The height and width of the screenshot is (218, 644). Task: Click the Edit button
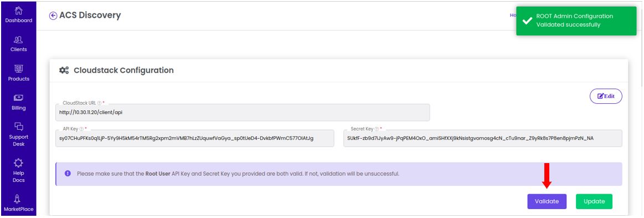606,97
